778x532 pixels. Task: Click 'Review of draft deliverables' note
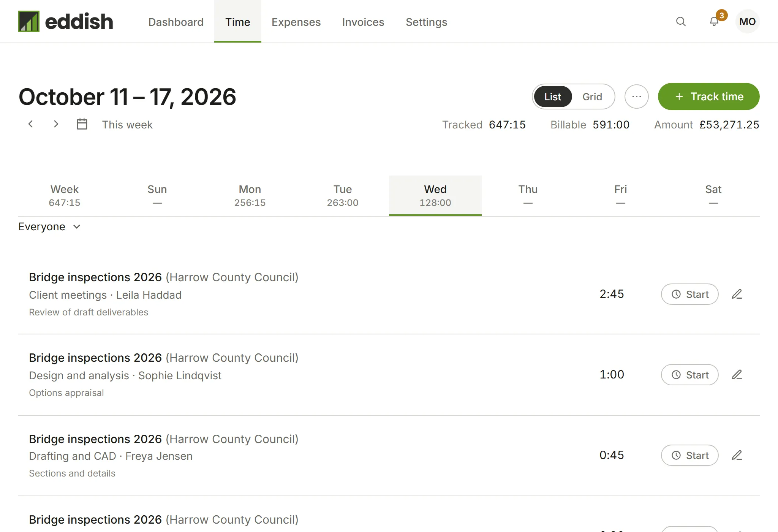(89, 312)
